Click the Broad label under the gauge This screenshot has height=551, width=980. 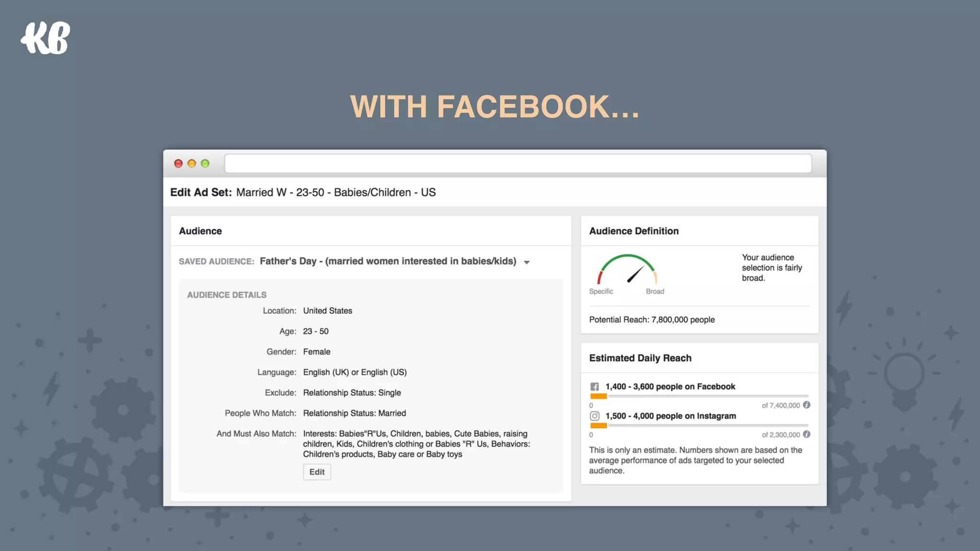pos(655,291)
